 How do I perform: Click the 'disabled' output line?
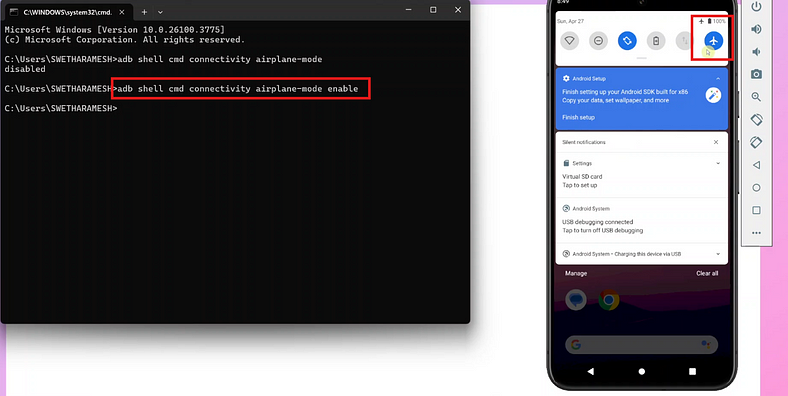[25, 69]
